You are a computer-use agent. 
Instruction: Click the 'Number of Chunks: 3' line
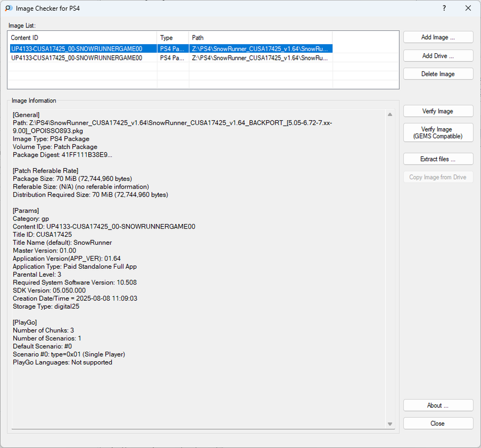43,330
